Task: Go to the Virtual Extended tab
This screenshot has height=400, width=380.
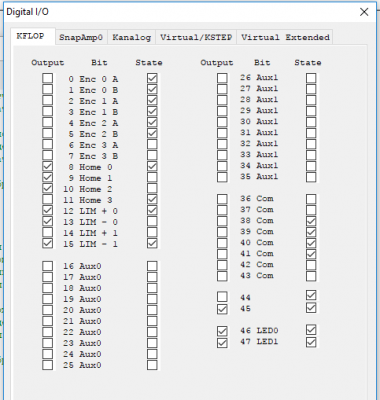Action: click(285, 37)
